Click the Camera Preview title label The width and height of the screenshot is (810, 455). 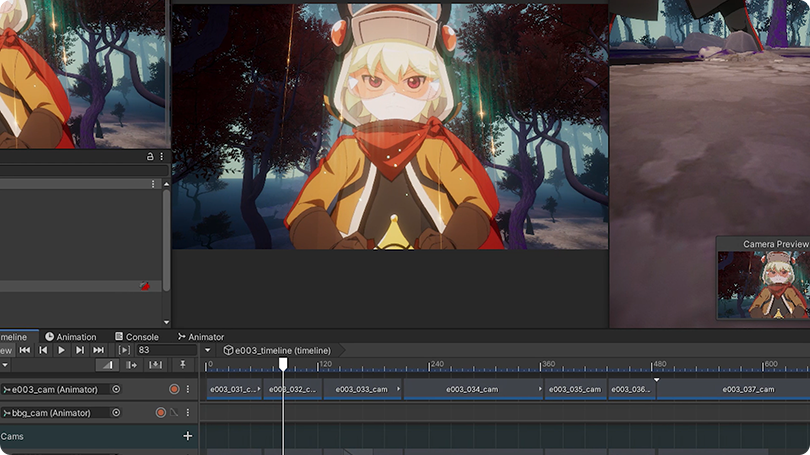tap(776, 244)
